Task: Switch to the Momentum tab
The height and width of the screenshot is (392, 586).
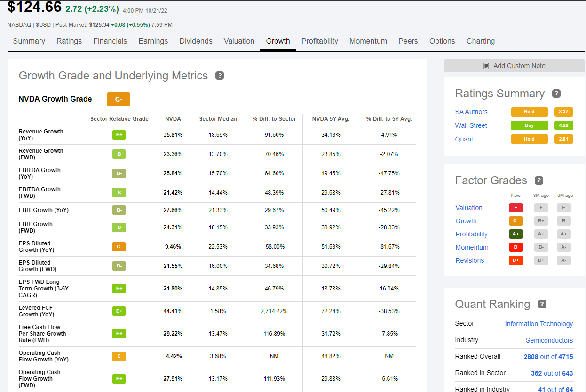Action: pos(368,41)
